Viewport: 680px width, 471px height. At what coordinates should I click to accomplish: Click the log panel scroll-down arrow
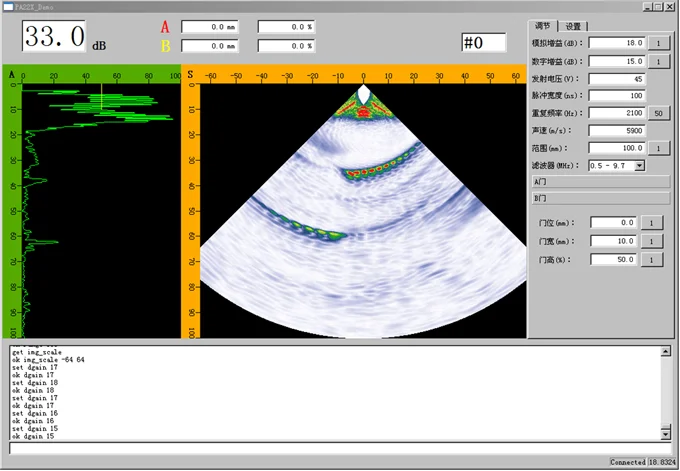click(667, 435)
